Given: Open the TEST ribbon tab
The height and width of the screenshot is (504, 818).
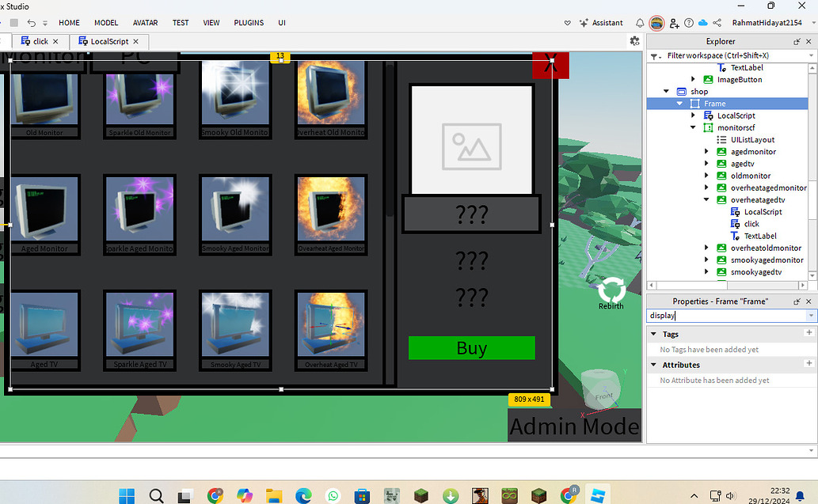Looking at the screenshot, I should pyautogui.click(x=181, y=23).
